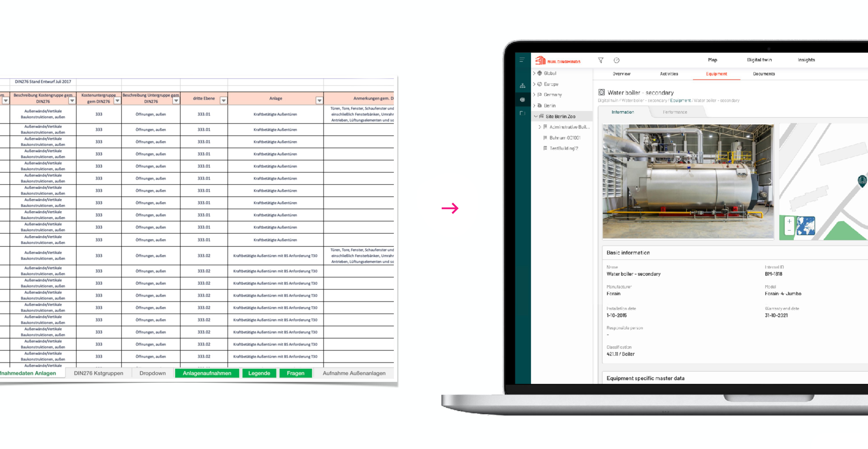The width and height of the screenshot is (868, 449).
Task: Open the Map top navigation item
Action: [712, 60]
